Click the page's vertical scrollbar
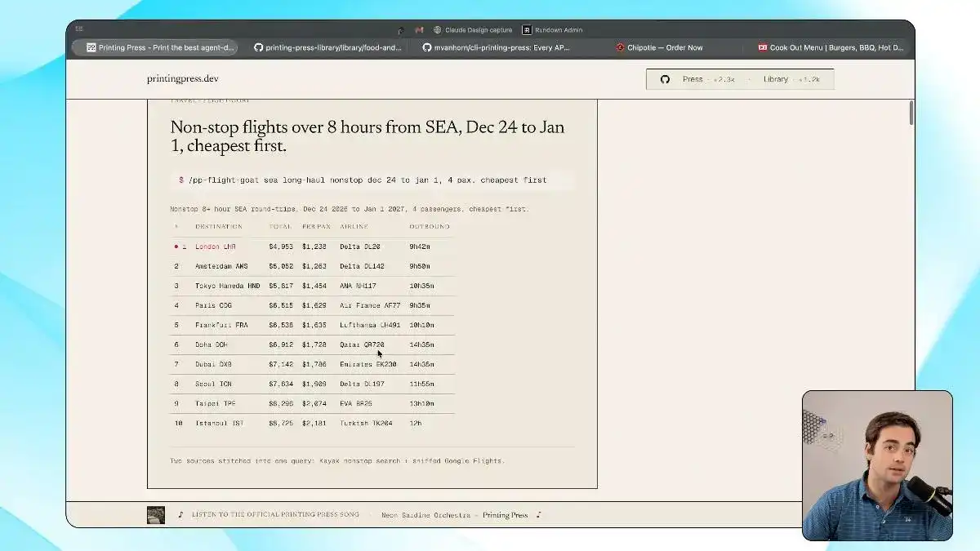The width and height of the screenshot is (980, 551). pyautogui.click(x=911, y=114)
